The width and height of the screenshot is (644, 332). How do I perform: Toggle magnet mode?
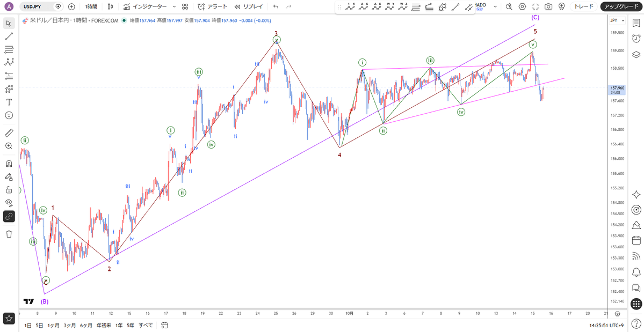click(9, 164)
